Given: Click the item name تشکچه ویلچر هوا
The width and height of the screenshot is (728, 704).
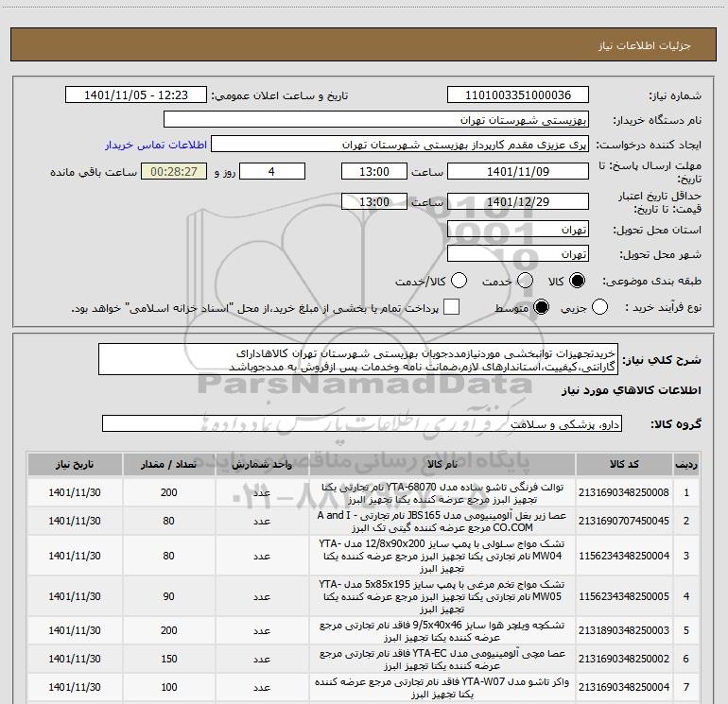Looking at the screenshot, I should [x=442, y=631].
